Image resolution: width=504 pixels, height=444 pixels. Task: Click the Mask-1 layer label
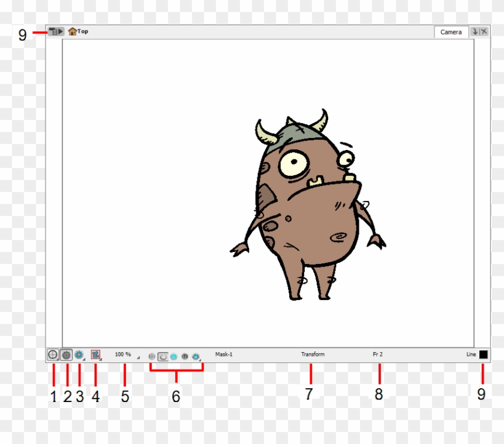[225, 353]
